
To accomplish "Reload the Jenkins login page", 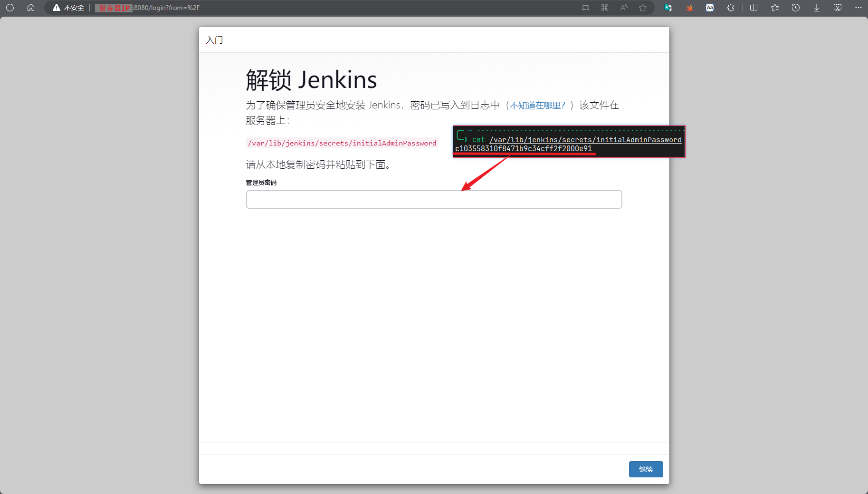I will click(10, 8).
